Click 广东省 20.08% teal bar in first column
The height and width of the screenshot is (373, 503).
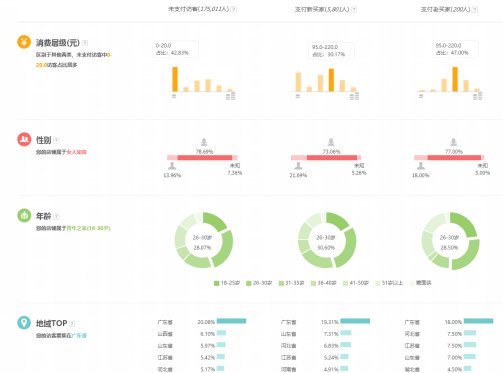[231, 321]
